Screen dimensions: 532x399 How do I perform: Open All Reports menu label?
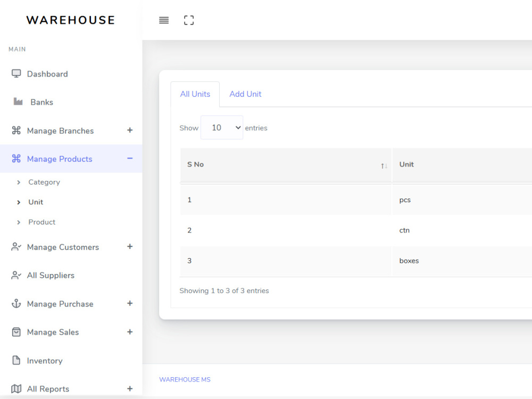48,389
